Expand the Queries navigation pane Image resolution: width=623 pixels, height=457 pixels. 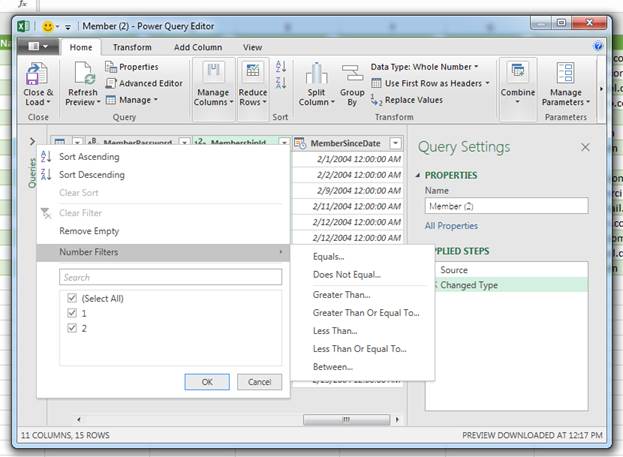32,141
